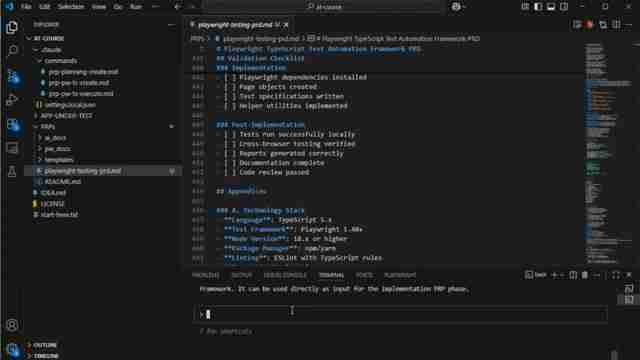
Task: Launch a new terminal with plus icon
Action: click(554, 275)
